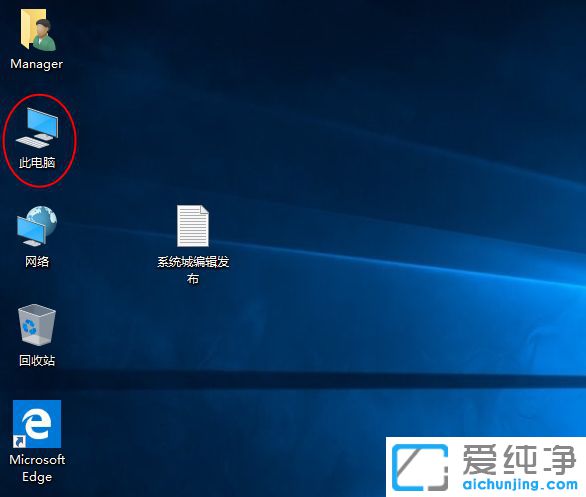586x497 pixels.
Task: Click the '系统城编辑发布' file name text
Action: click(x=193, y=270)
